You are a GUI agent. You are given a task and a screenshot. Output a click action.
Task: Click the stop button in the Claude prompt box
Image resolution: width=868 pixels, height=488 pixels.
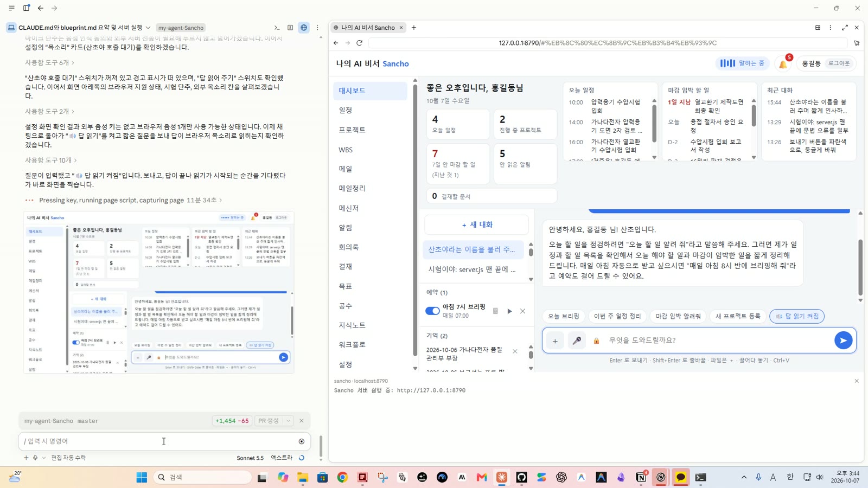pyautogui.click(x=302, y=441)
